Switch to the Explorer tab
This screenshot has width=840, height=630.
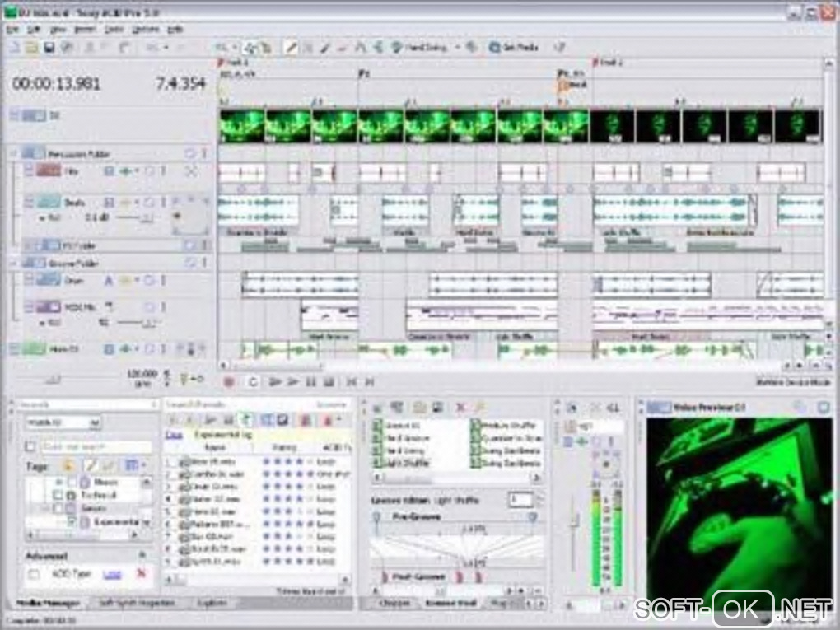click(x=212, y=603)
